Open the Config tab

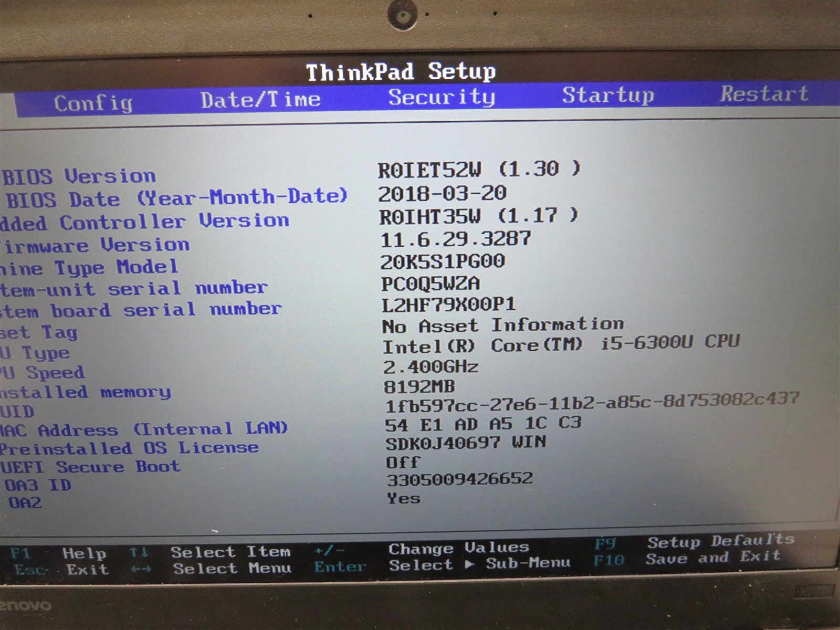point(93,103)
